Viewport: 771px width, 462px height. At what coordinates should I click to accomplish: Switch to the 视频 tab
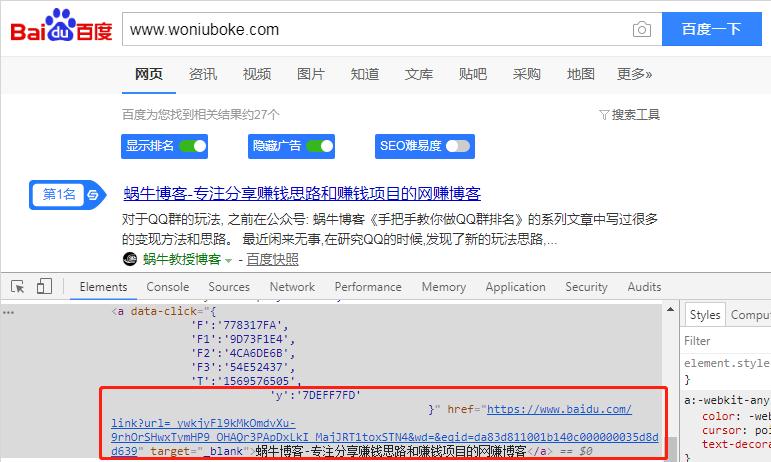coord(257,74)
